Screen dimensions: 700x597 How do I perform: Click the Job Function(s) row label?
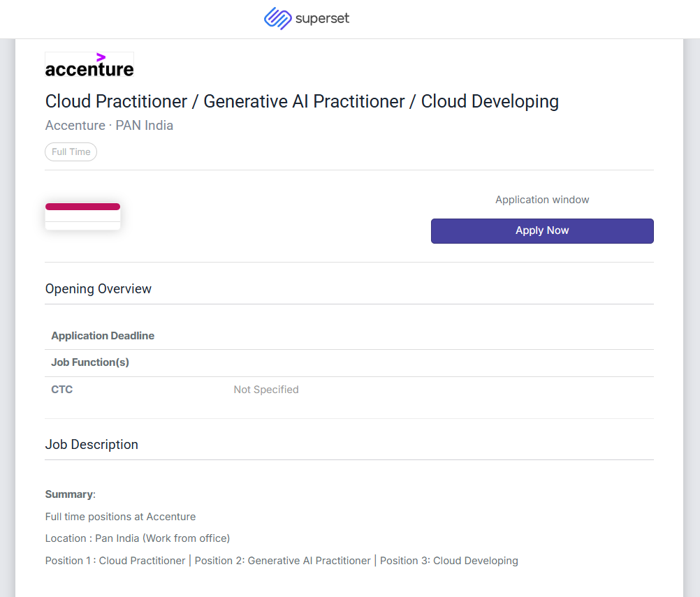point(90,362)
